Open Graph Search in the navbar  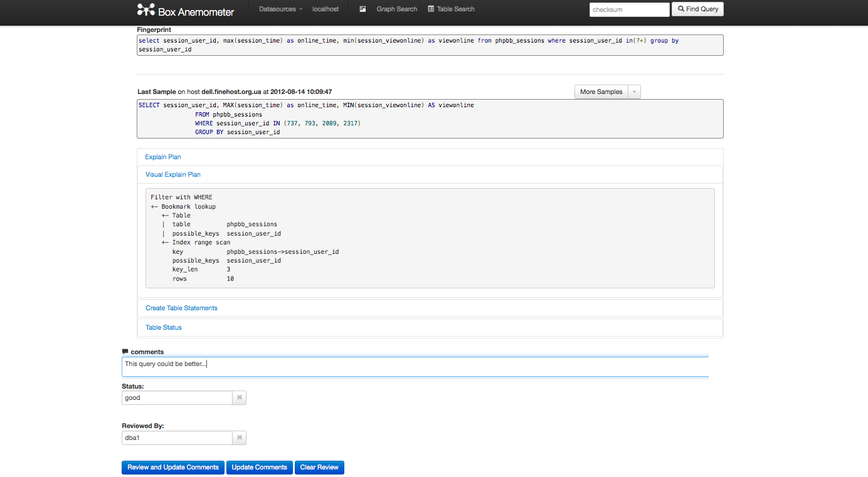pos(396,9)
